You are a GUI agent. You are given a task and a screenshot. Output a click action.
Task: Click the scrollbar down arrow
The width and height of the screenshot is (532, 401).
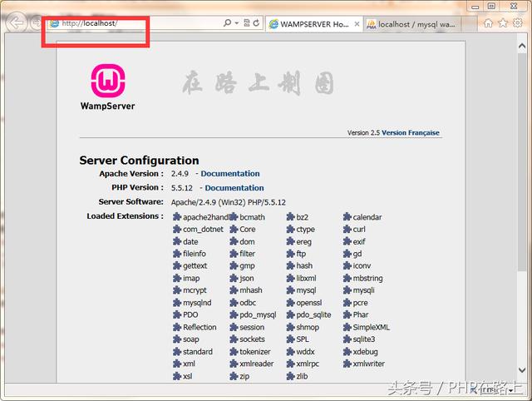point(522,369)
